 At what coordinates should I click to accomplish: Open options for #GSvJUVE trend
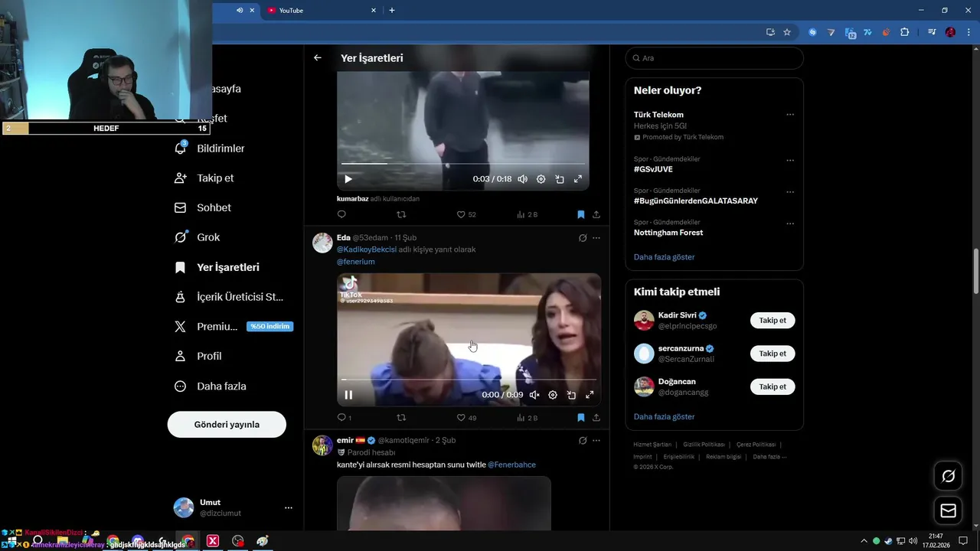(x=790, y=161)
